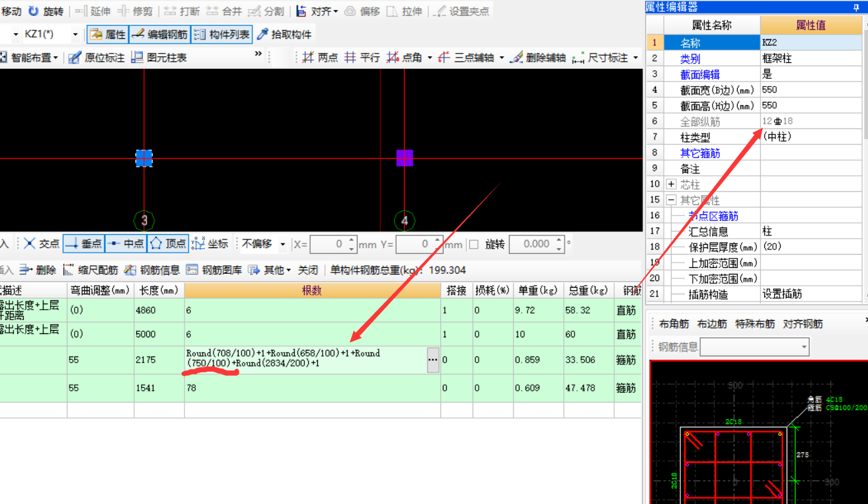Image resolution: width=868 pixels, height=504 pixels.
Task: Click the ellipsis button in the formula cell
Action: coord(433,360)
